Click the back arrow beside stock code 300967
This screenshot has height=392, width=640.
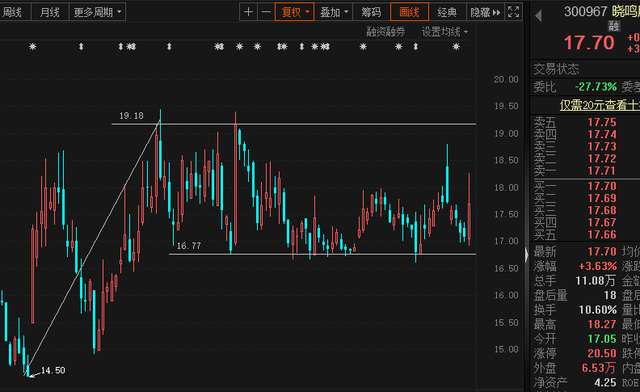pos(538,16)
